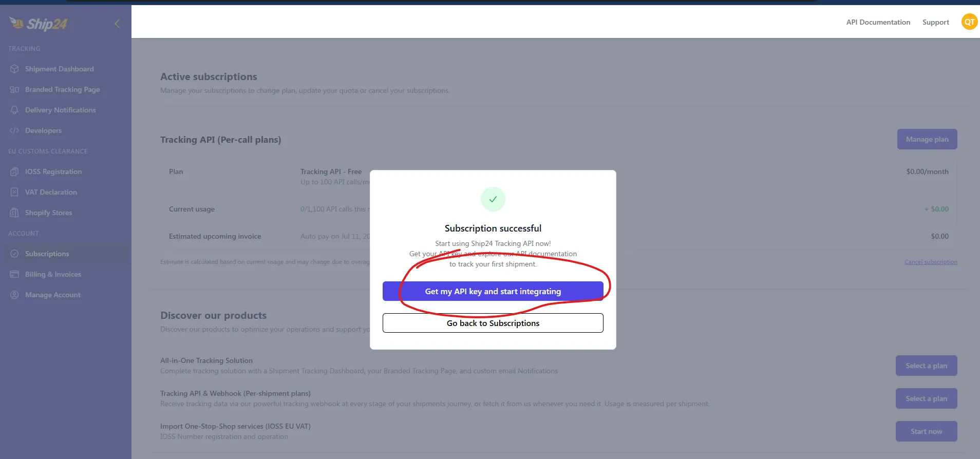This screenshot has height=459, width=980.
Task: Click the Manage plan button
Action: [927, 139]
